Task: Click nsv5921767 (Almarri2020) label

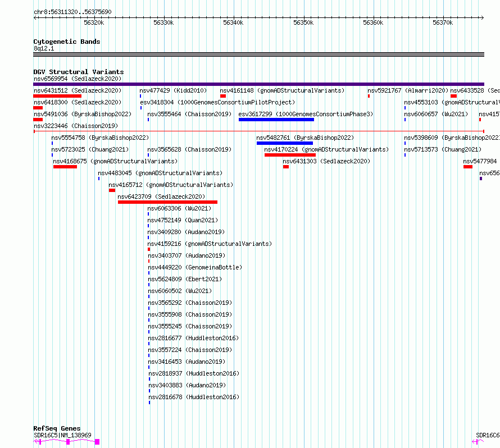Action: click(x=408, y=90)
